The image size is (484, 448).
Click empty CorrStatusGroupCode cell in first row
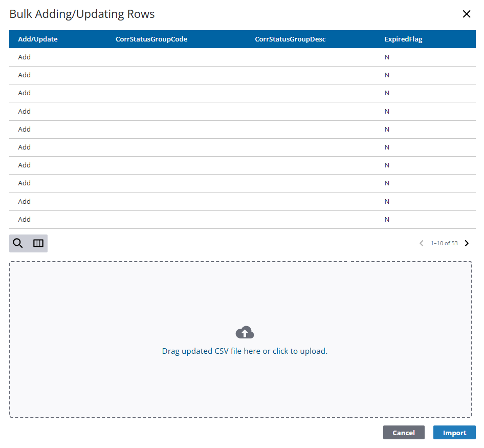click(x=151, y=57)
